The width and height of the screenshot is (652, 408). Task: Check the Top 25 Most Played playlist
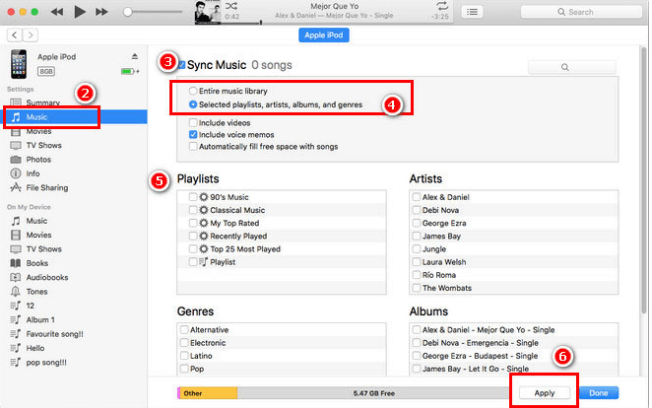point(193,249)
